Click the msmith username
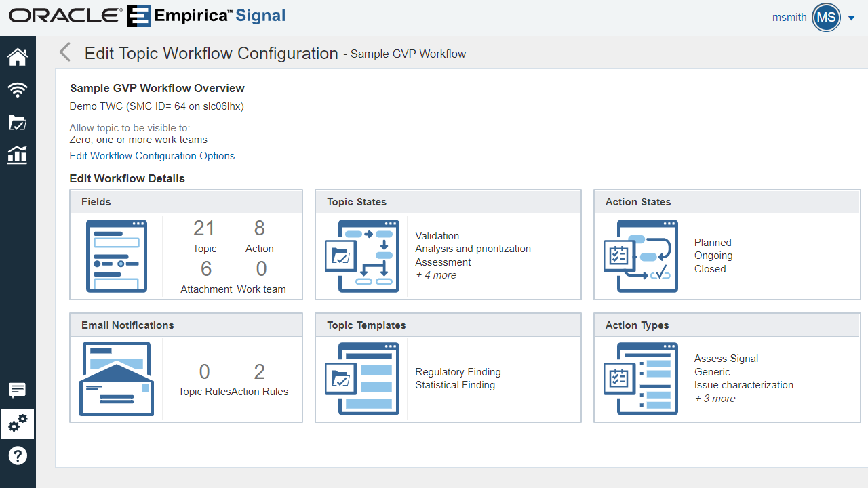The width and height of the screenshot is (868, 488). click(789, 18)
